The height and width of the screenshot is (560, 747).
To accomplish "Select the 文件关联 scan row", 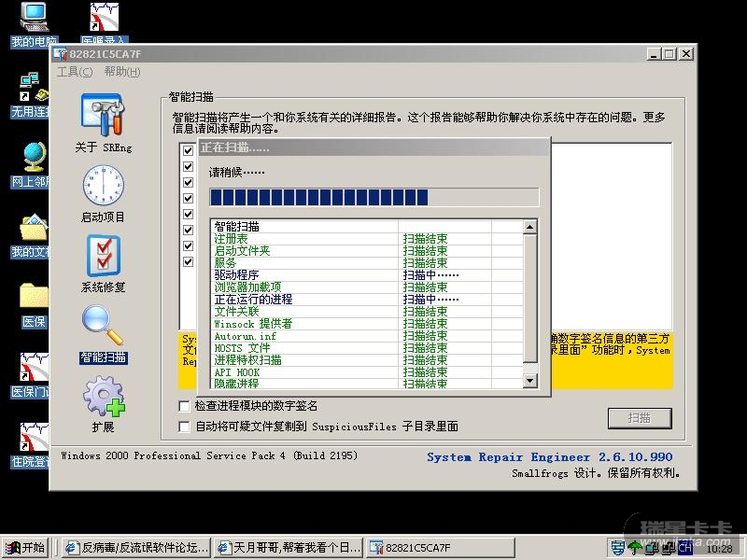I will click(367, 312).
